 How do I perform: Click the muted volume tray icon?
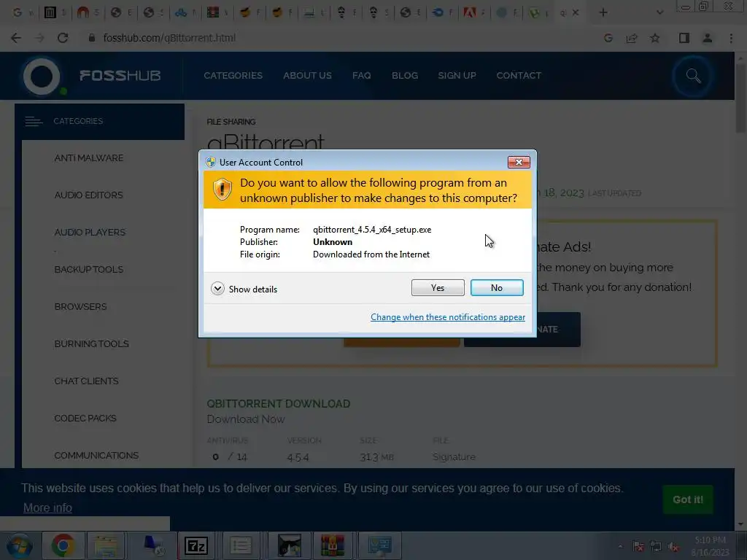tap(673, 547)
